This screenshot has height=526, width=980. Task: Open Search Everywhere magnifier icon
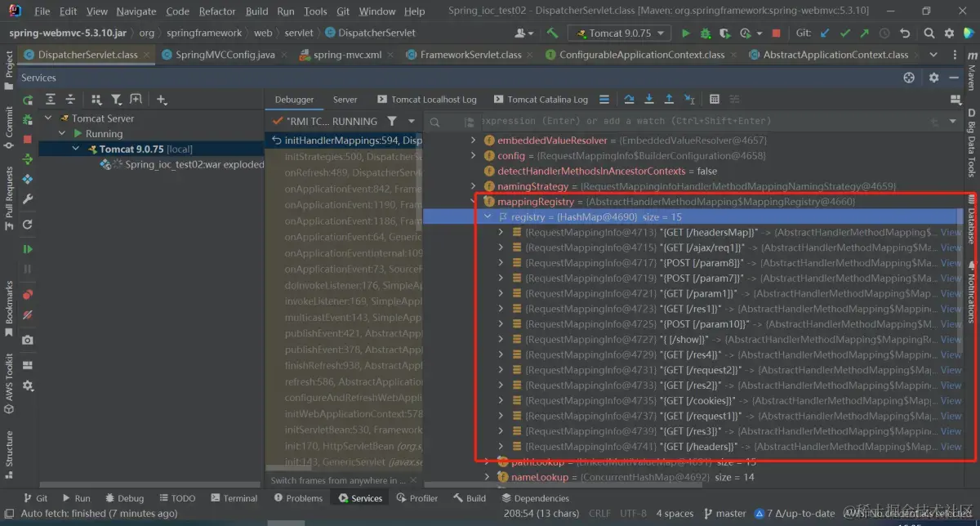pyautogui.click(x=929, y=33)
